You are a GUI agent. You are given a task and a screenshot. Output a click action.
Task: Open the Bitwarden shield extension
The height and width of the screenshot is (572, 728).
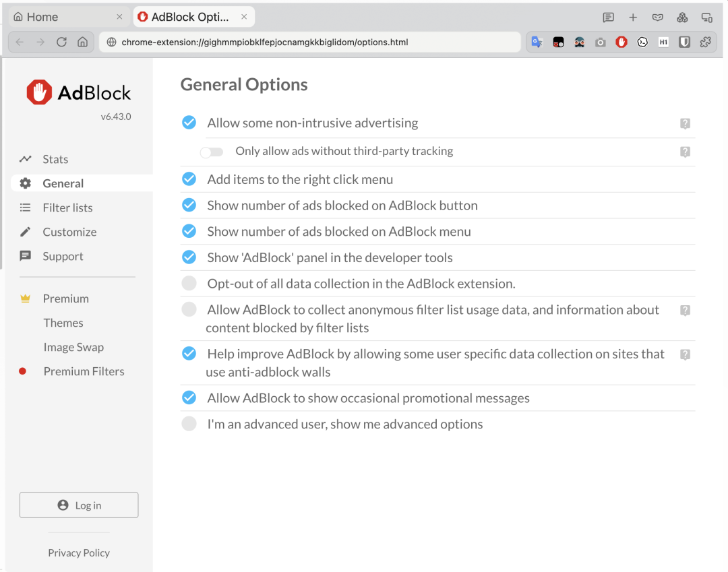tap(684, 42)
